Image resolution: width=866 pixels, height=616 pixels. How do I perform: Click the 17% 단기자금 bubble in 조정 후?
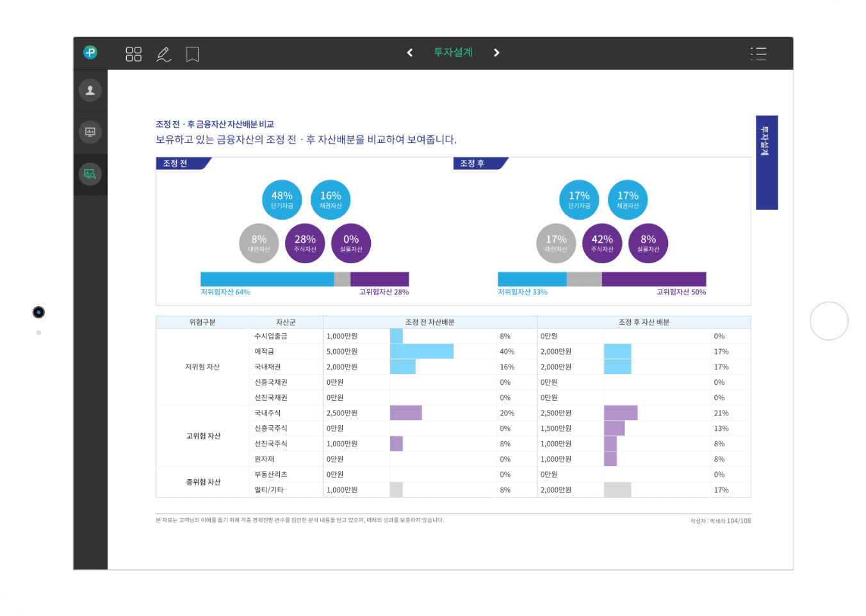(579, 200)
